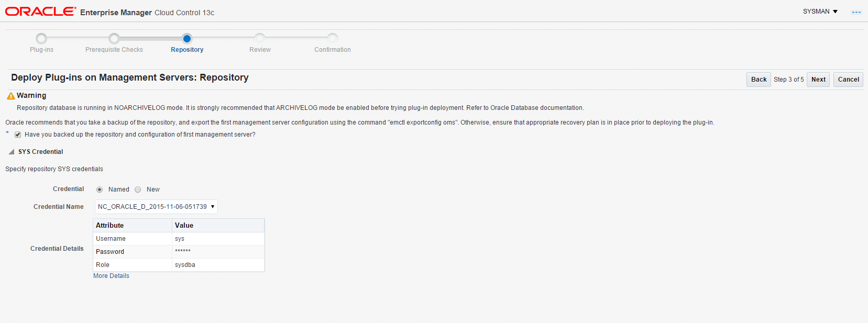Open the Credential Name dropdown
Viewport: 868px width, 323px height.
[x=156, y=207]
